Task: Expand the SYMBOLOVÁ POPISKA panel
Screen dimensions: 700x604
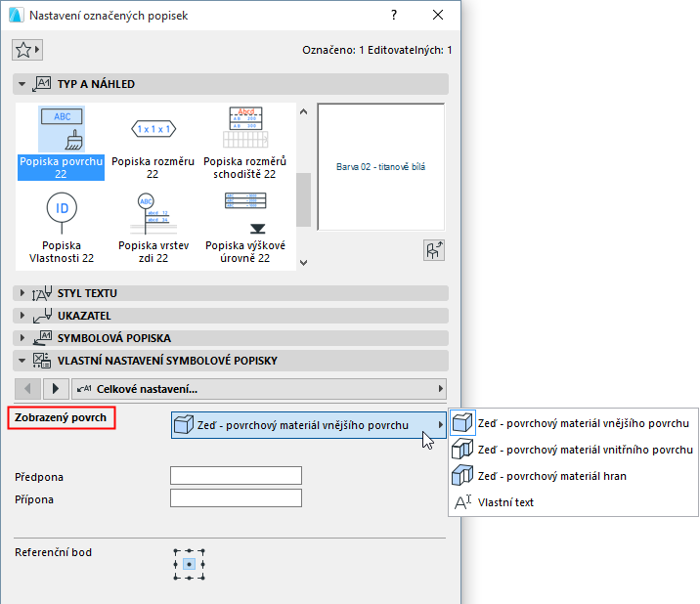Action: [22, 338]
